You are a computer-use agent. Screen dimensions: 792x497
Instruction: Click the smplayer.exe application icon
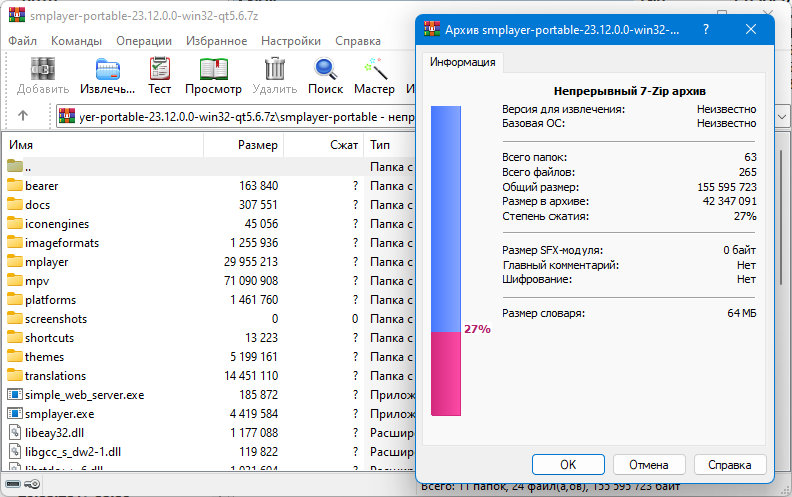point(15,414)
